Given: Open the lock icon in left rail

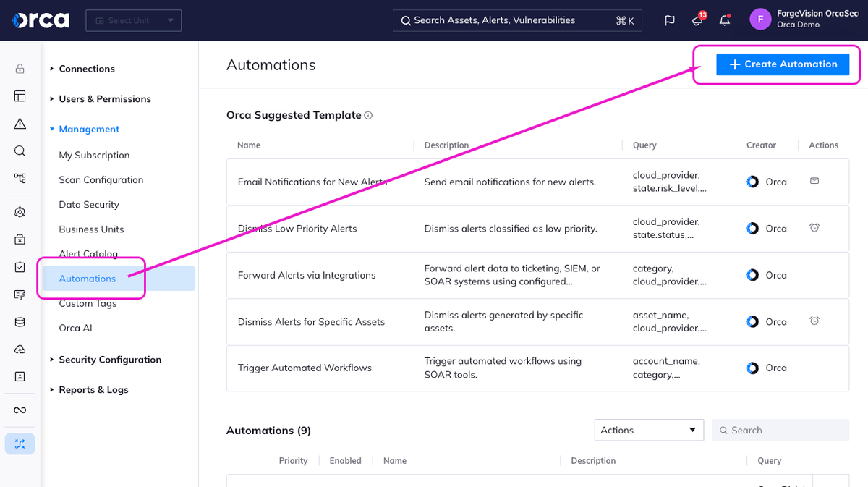Looking at the screenshot, I should pyautogui.click(x=20, y=69).
